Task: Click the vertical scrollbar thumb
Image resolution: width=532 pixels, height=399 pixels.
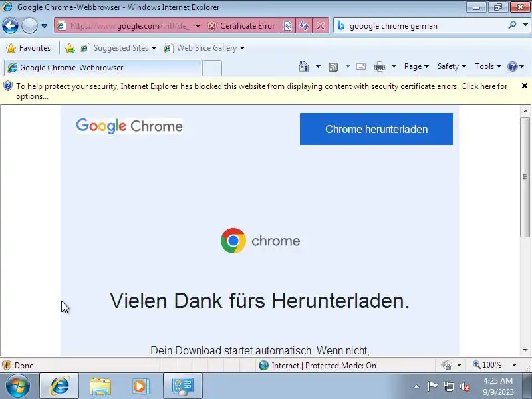Action: 525,177
